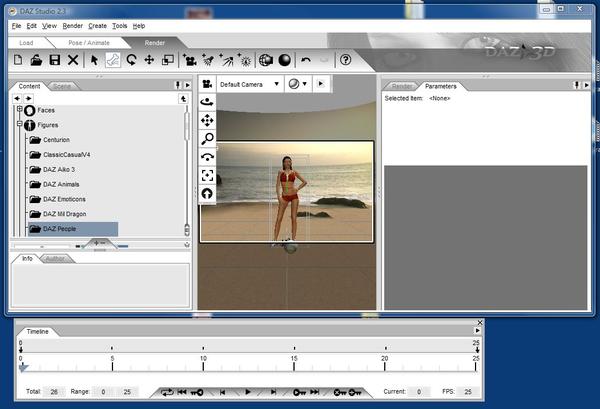Select the Rotate tool in toolbar

click(131, 60)
